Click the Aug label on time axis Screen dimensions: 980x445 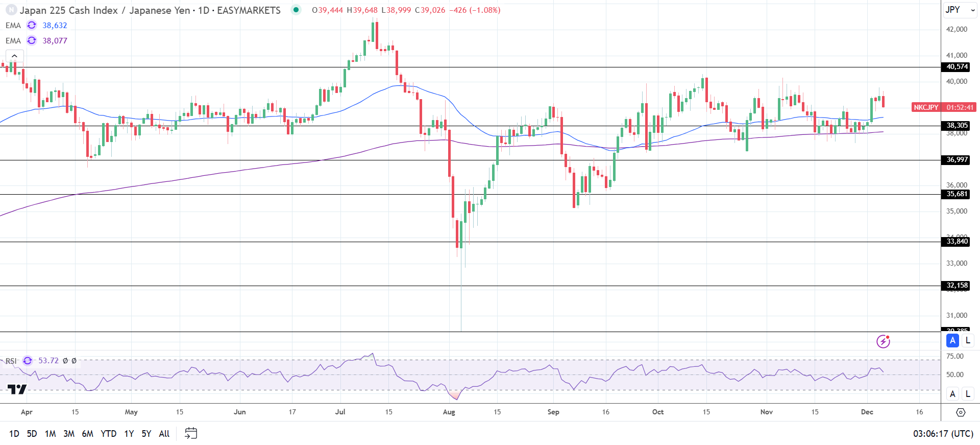[x=449, y=412]
